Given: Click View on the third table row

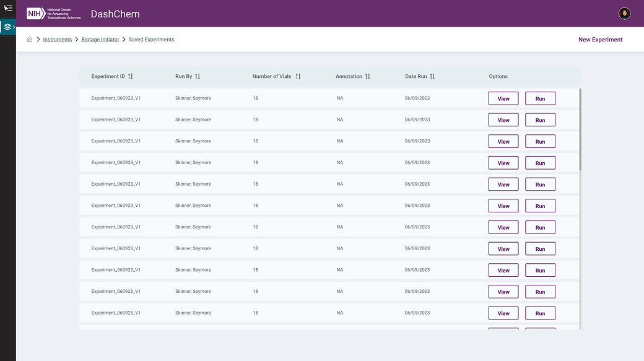Looking at the screenshot, I should [503, 142].
